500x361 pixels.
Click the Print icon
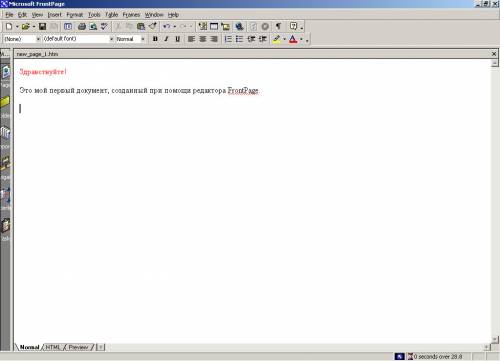[x=82, y=26]
